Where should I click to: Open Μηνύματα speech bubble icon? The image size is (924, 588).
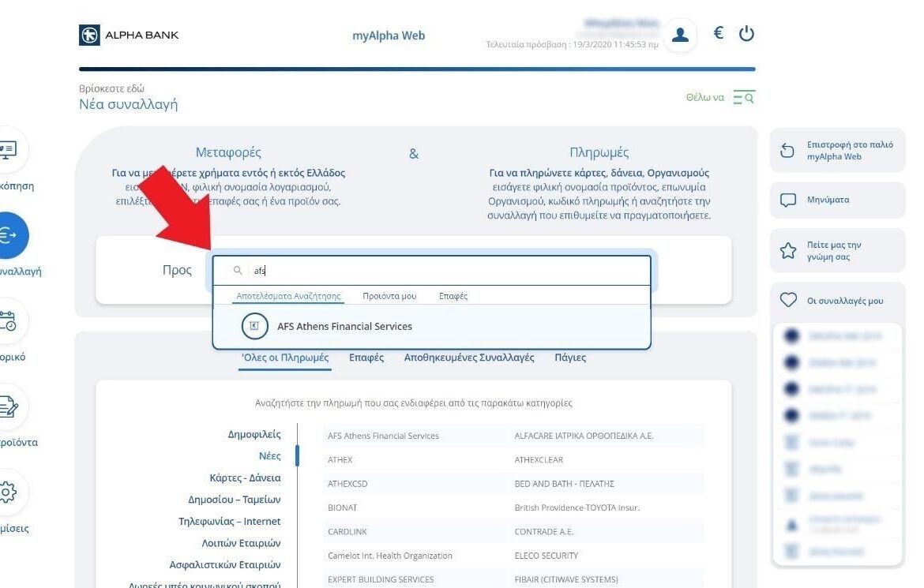tap(788, 200)
